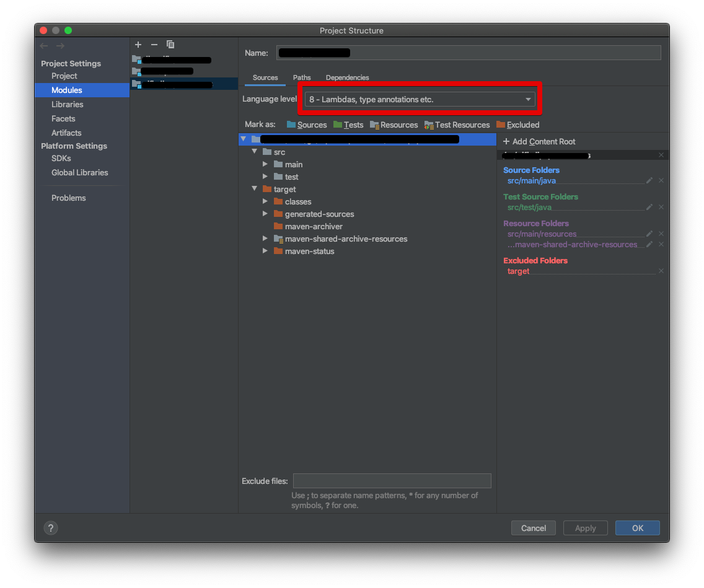704x588 pixels.
Task: Expand the main folder
Action: click(x=265, y=164)
